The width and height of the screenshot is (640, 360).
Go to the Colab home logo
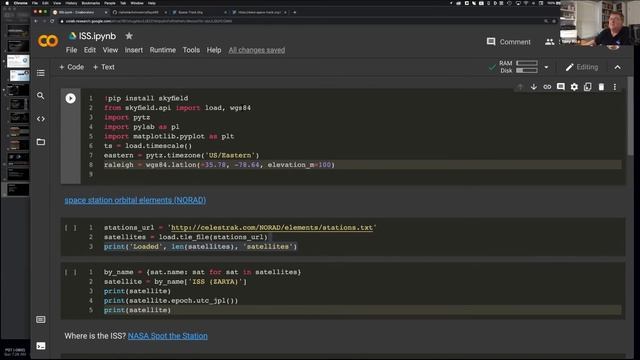(48, 41)
